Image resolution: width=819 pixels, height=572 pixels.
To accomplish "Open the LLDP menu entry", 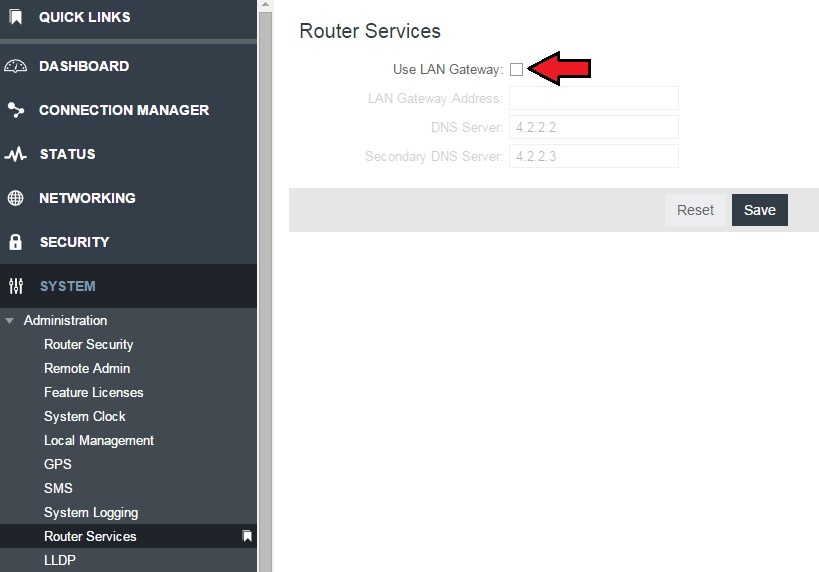I will 60,560.
